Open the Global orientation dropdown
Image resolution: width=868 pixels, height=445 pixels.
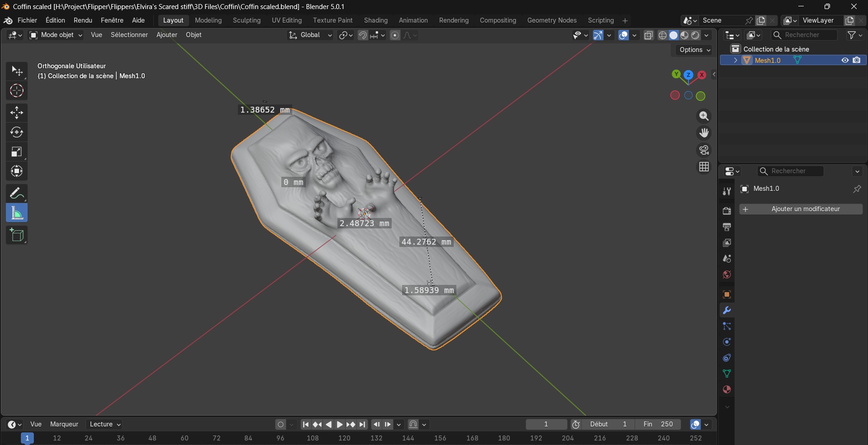click(x=310, y=35)
